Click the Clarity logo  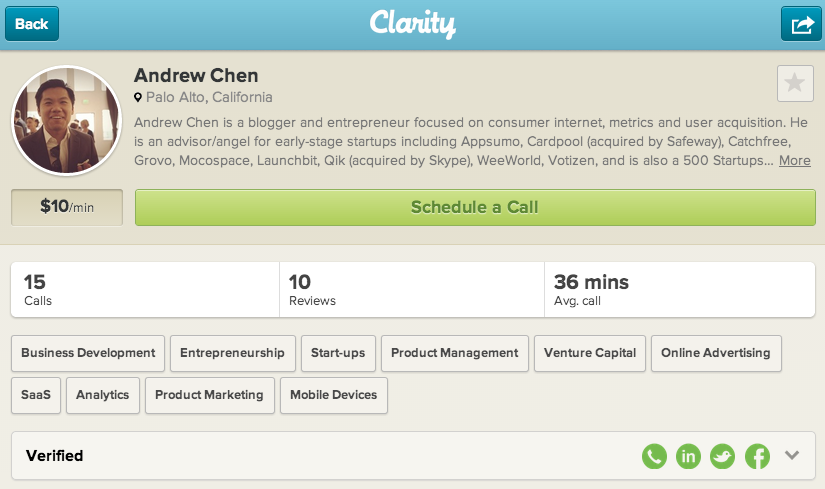(x=412, y=24)
